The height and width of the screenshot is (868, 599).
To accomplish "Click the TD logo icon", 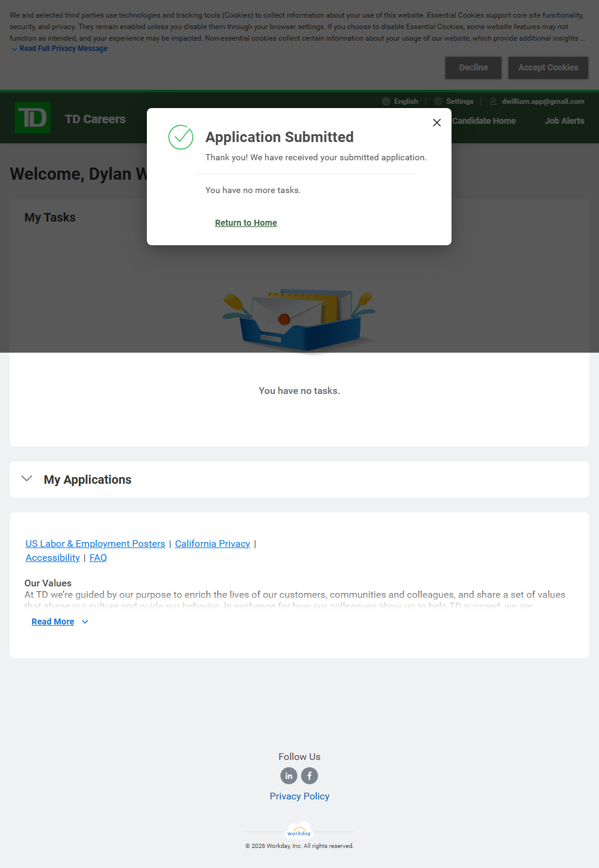I will tap(32, 118).
